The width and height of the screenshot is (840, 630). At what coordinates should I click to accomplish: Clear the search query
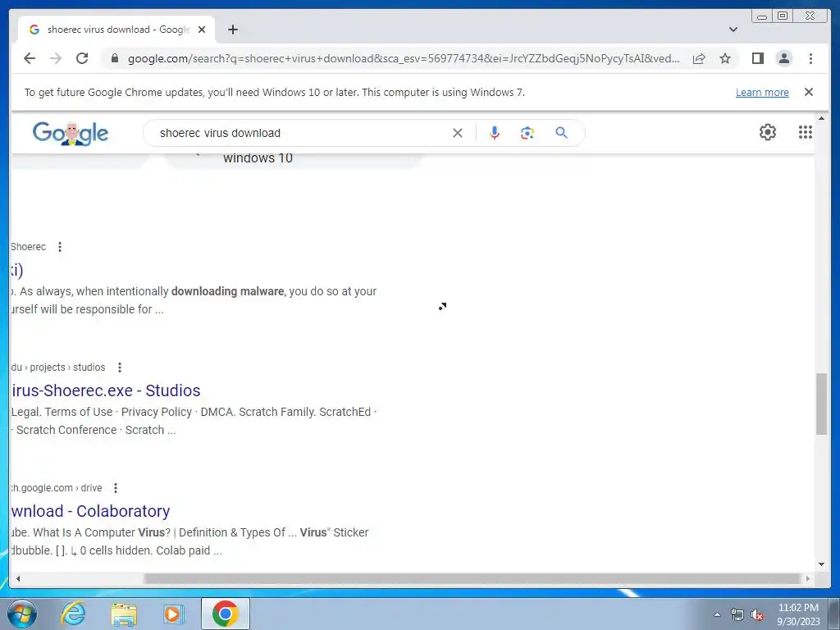point(458,133)
